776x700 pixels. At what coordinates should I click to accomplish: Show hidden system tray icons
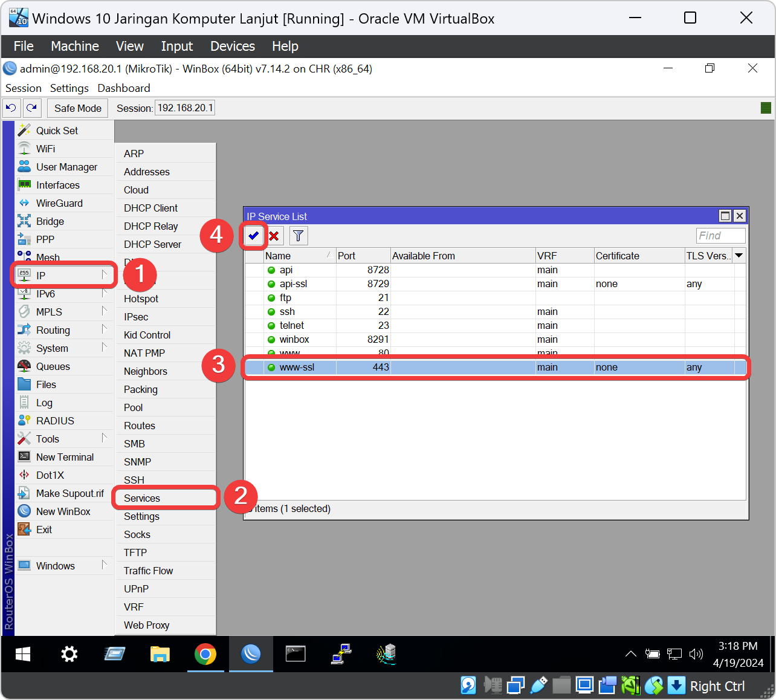(631, 654)
